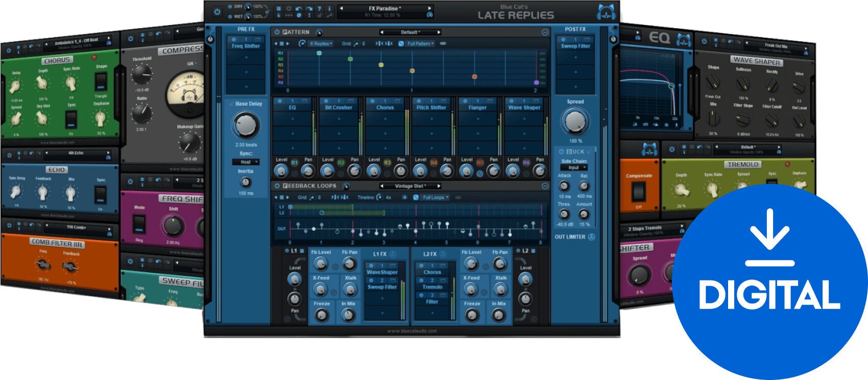Click the Spread knob in Post FX

575,122
